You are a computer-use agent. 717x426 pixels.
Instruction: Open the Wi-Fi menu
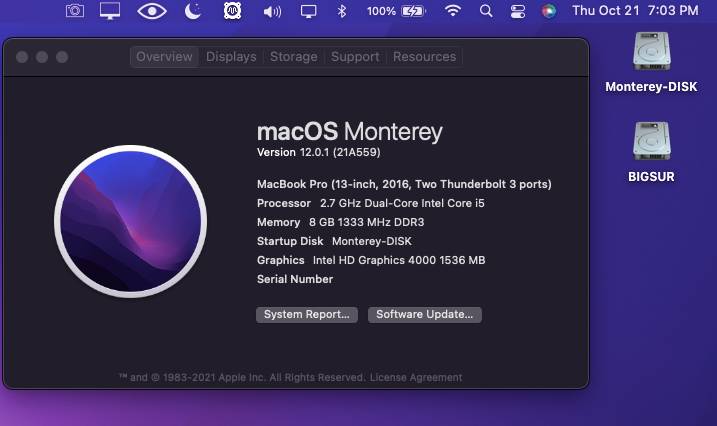(453, 11)
